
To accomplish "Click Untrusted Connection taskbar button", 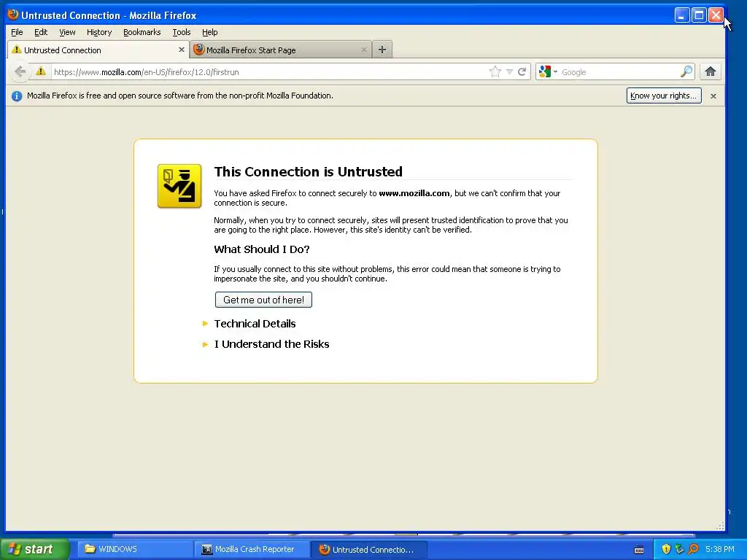I will [369, 549].
